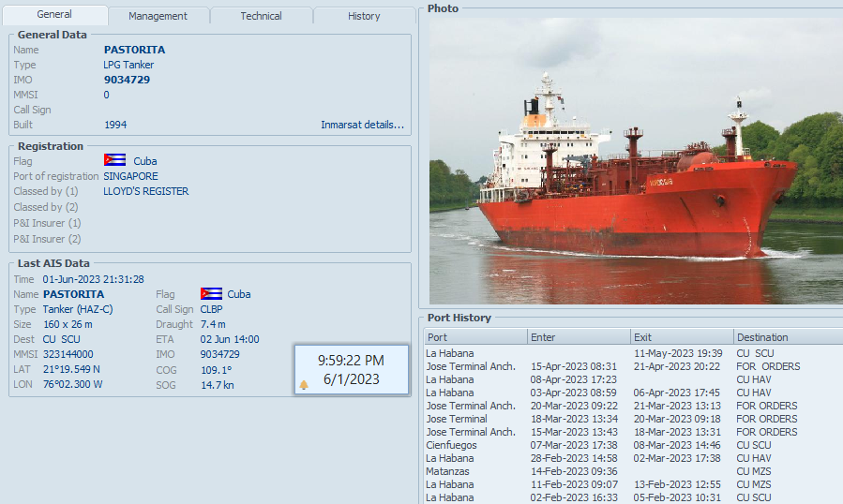The image size is (843, 504).
Task: Click the date 6/1/2023 in the clock popup
Action: pos(351,379)
